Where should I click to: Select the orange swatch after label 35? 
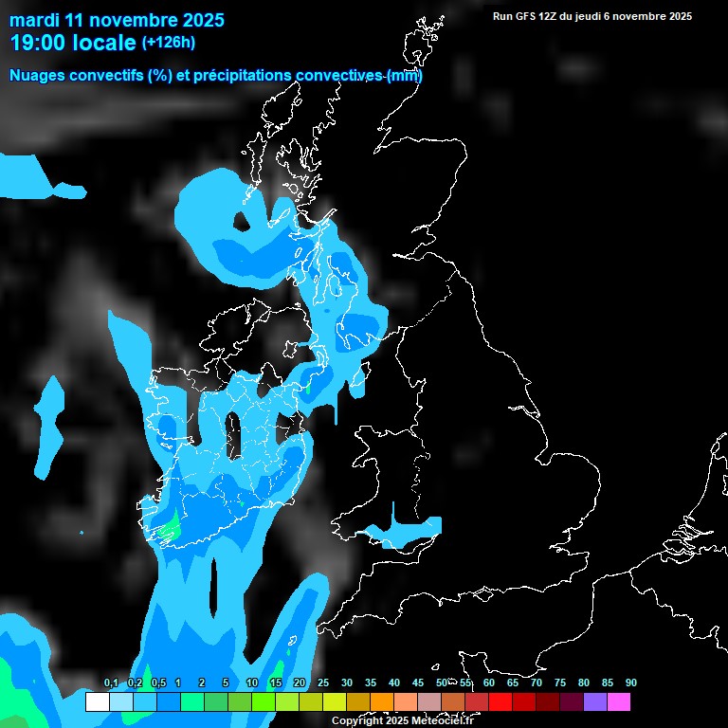click(382, 702)
